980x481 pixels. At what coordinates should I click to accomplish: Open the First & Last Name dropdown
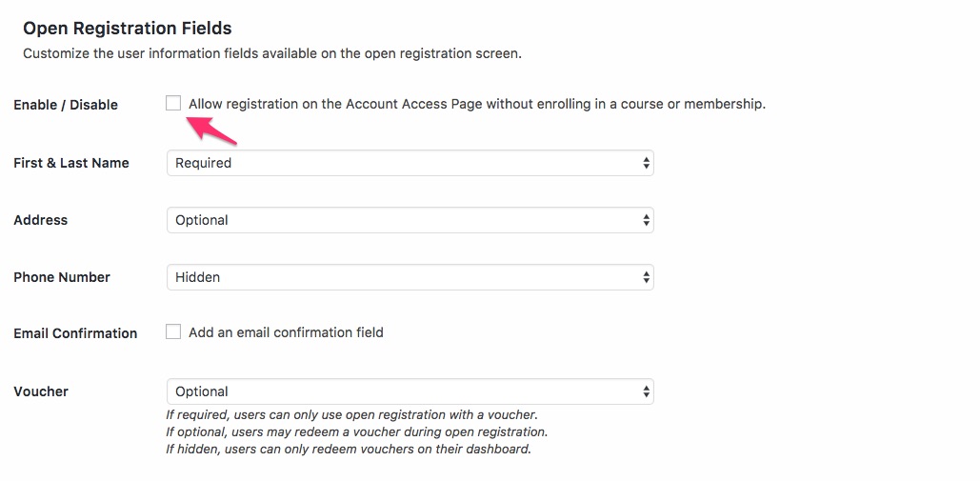410,163
